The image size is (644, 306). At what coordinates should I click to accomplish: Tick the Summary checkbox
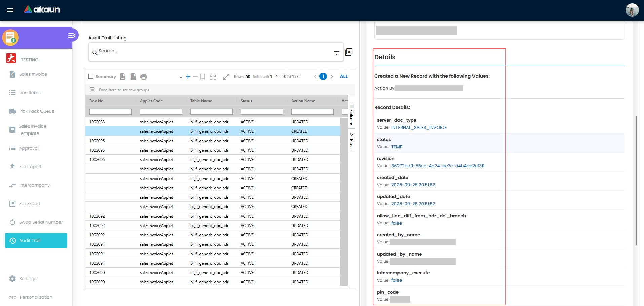pos(91,76)
